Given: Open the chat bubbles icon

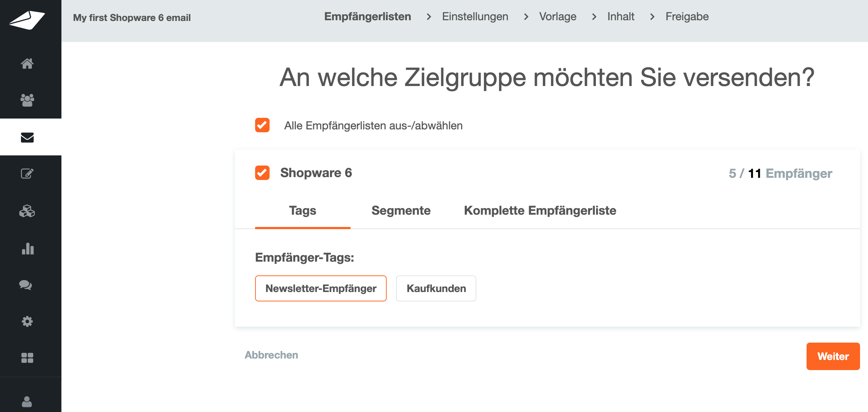Looking at the screenshot, I should pyautogui.click(x=26, y=285).
